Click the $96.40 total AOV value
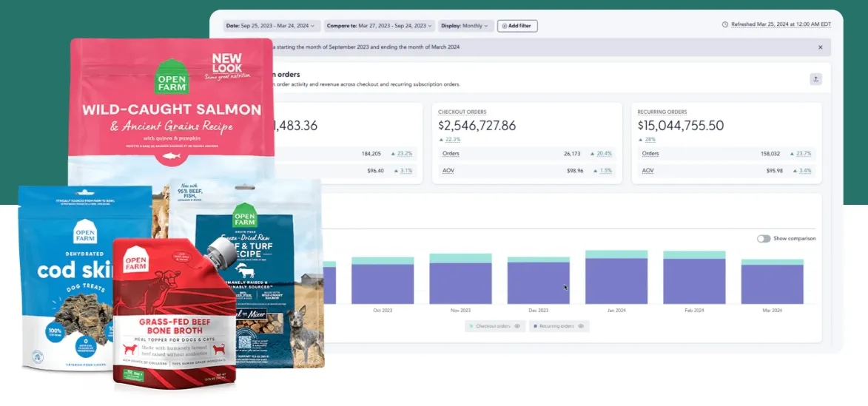 click(x=375, y=170)
